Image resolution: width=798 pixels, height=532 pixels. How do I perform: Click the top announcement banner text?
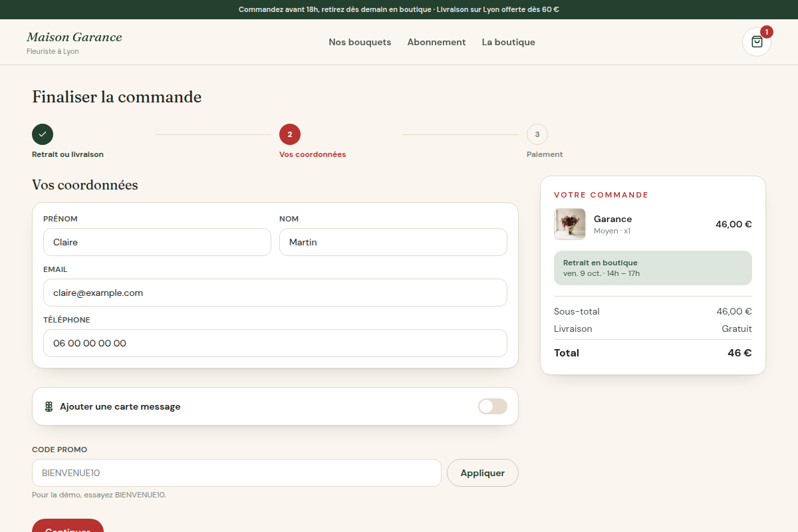399,9
